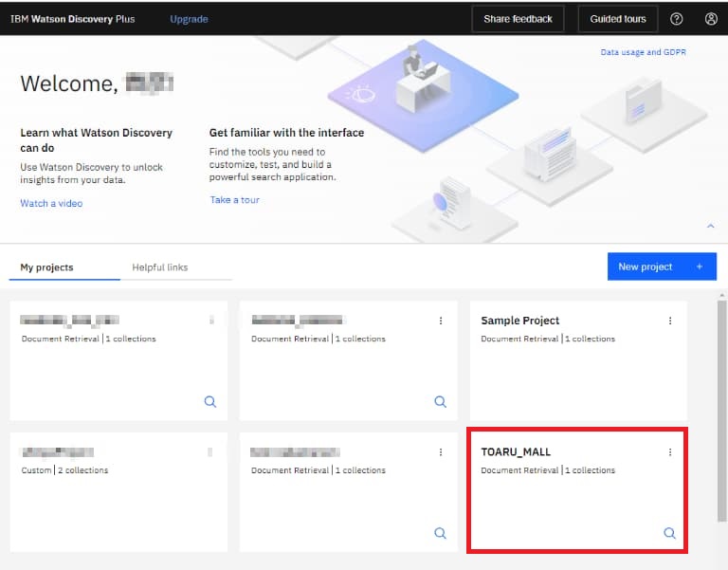Open the three-dot menu on Sample Project

670,321
